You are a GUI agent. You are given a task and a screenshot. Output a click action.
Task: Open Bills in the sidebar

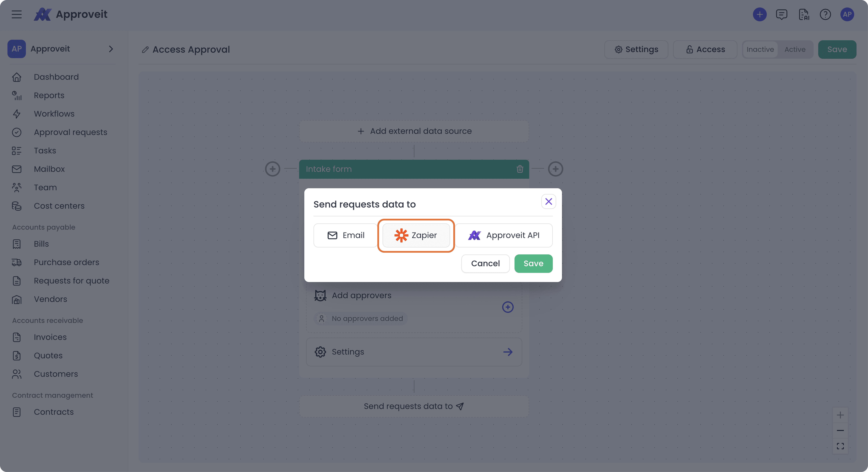[x=41, y=244]
